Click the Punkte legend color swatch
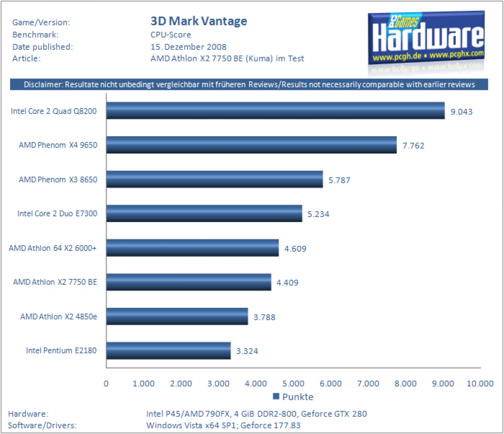The height and width of the screenshot is (434, 504). (276, 396)
